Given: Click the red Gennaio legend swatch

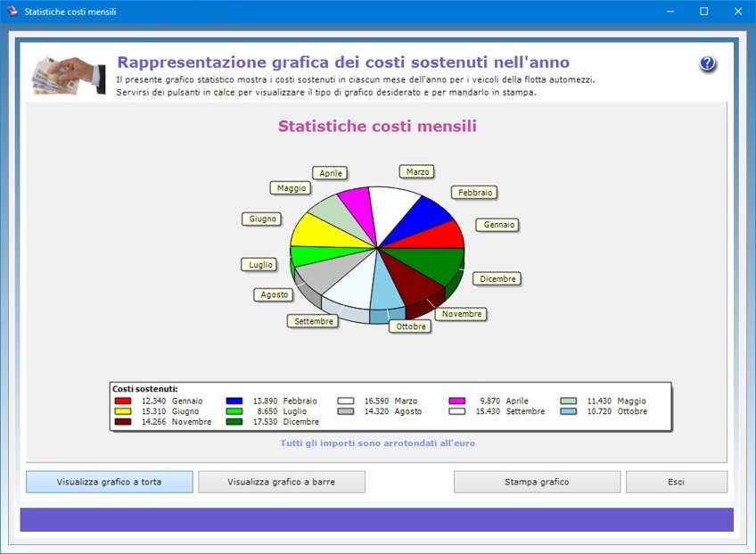Looking at the screenshot, I should pos(123,401).
